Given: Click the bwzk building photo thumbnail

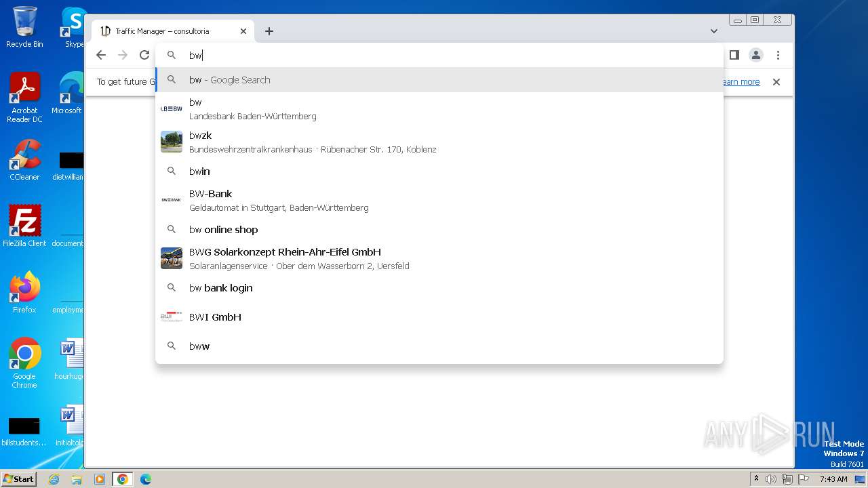Looking at the screenshot, I should click(172, 142).
